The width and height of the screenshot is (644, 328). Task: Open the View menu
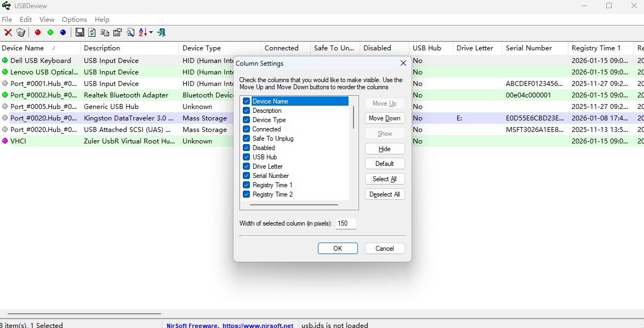pos(47,20)
